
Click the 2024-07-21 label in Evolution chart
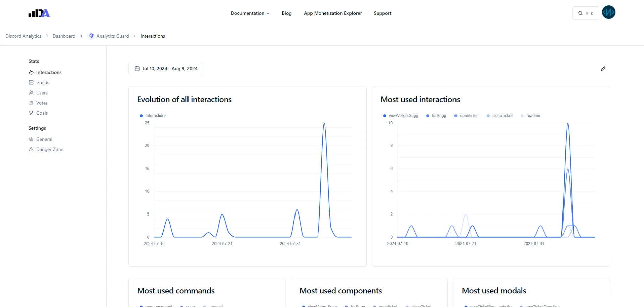(x=222, y=244)
